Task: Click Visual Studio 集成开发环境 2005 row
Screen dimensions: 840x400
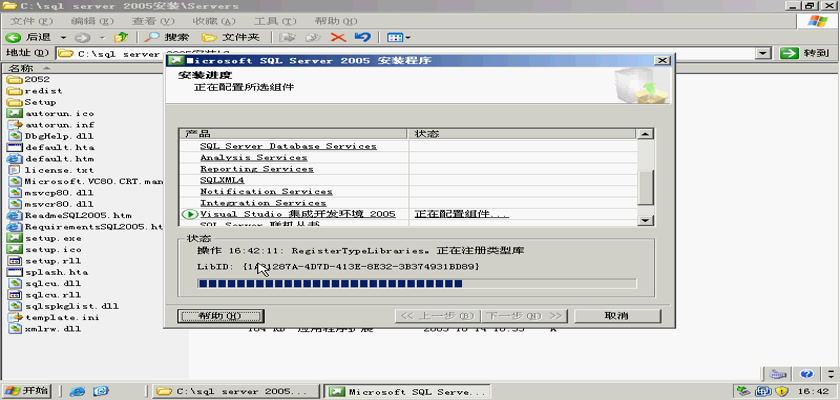Action: tap(408, 214)
